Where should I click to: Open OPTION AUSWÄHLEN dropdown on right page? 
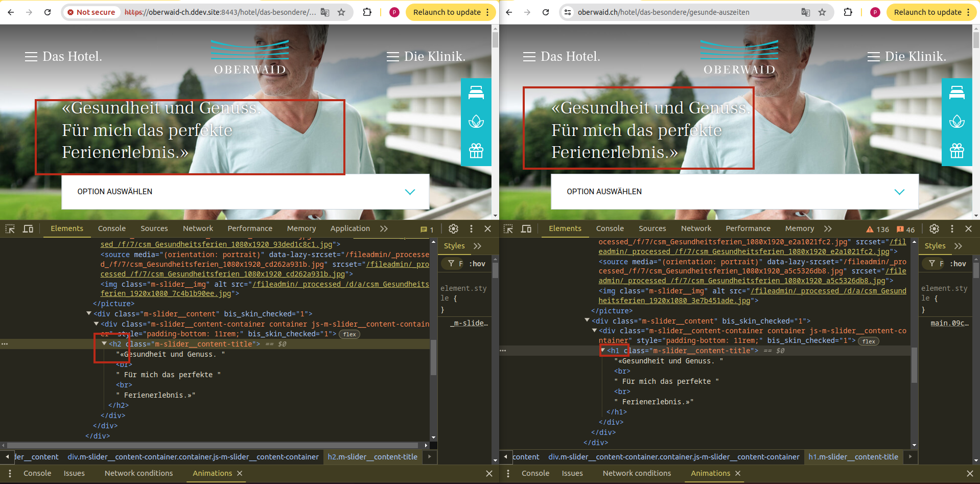735,192
